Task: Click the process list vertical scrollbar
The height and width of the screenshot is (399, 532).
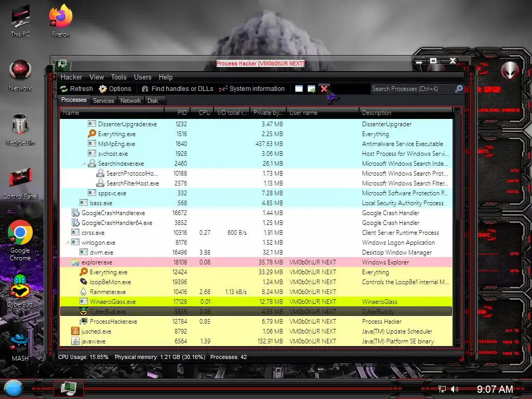Action: pyautogui.click(x=457, y=228)
